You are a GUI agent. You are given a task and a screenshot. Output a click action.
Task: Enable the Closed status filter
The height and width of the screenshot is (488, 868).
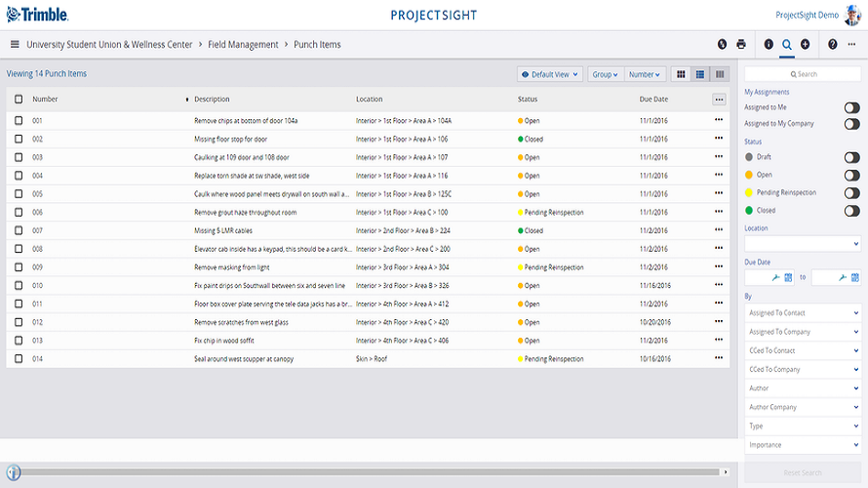click(x=852, y=211)
